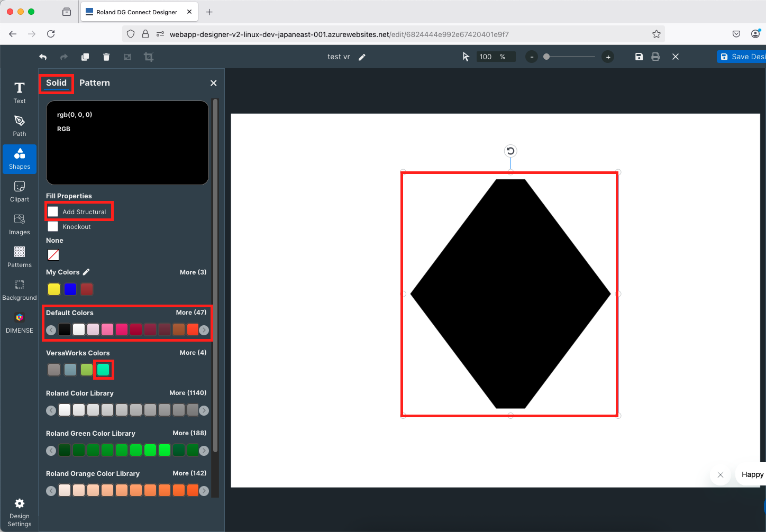Show previous Default Colors with left arrow

pyautogui.click(x=51, y=330)
